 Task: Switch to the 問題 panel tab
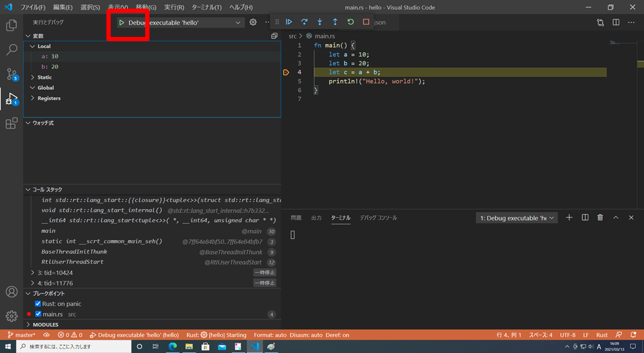coord(296,218)
